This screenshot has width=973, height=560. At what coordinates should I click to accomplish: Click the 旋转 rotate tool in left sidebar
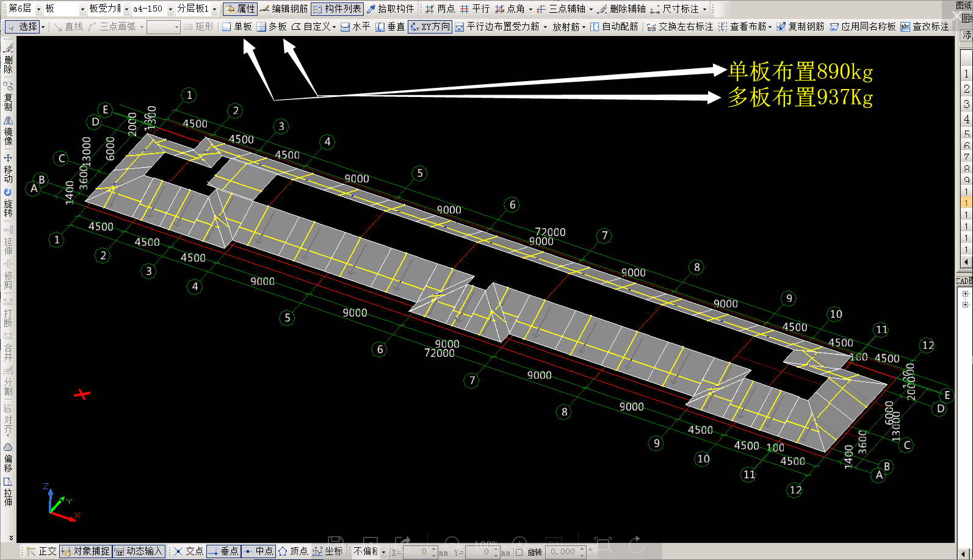pyautogui.click(x=8, y=203)
